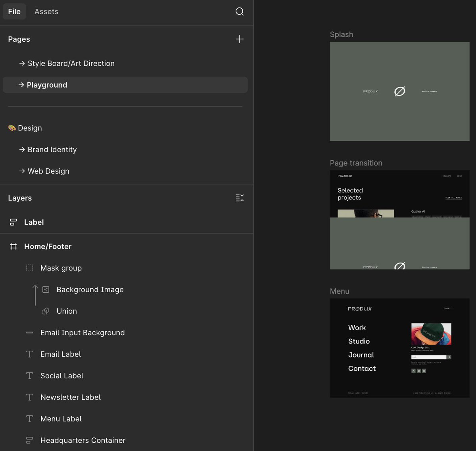The width and height of the screenshot is (476, 451).
Task: Switch to the Assets tab
Action: coord(46,12)
